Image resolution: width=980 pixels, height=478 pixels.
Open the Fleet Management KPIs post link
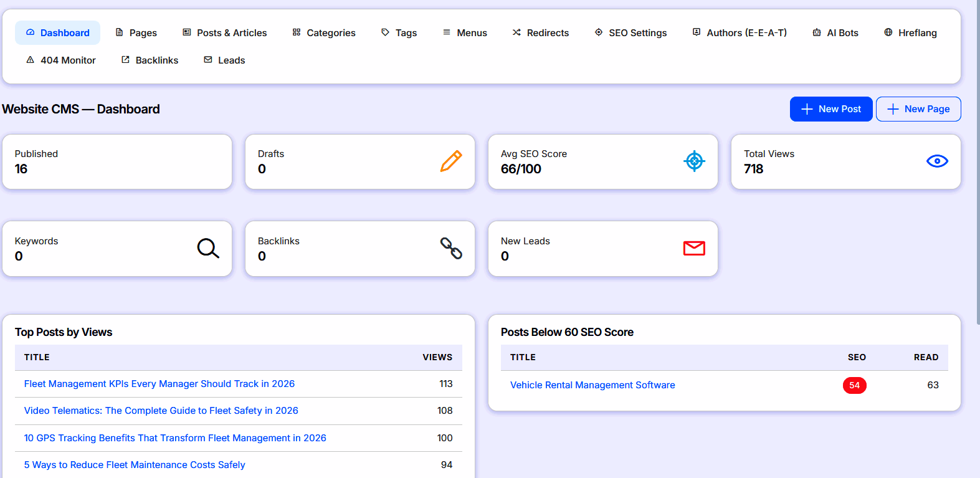pos(159,384)
